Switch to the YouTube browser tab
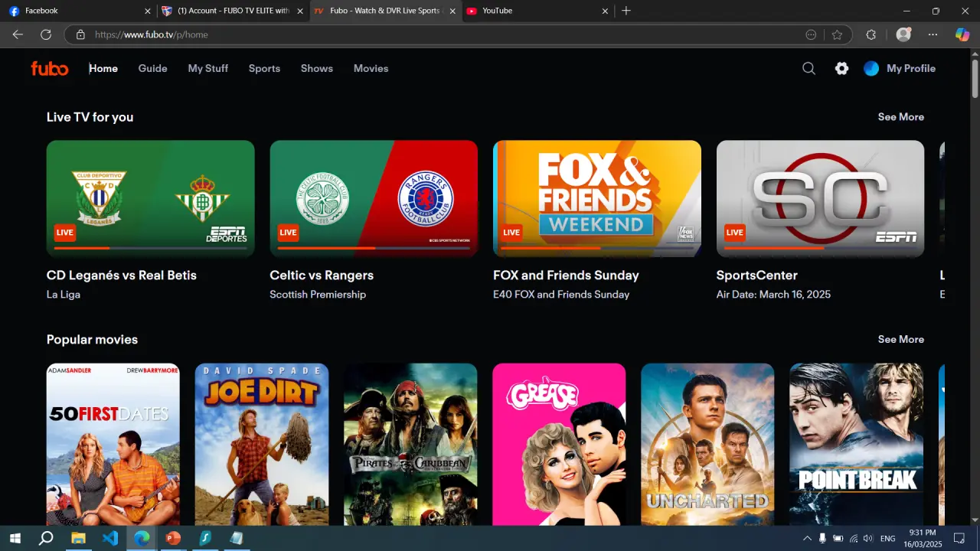 point(537,11)
